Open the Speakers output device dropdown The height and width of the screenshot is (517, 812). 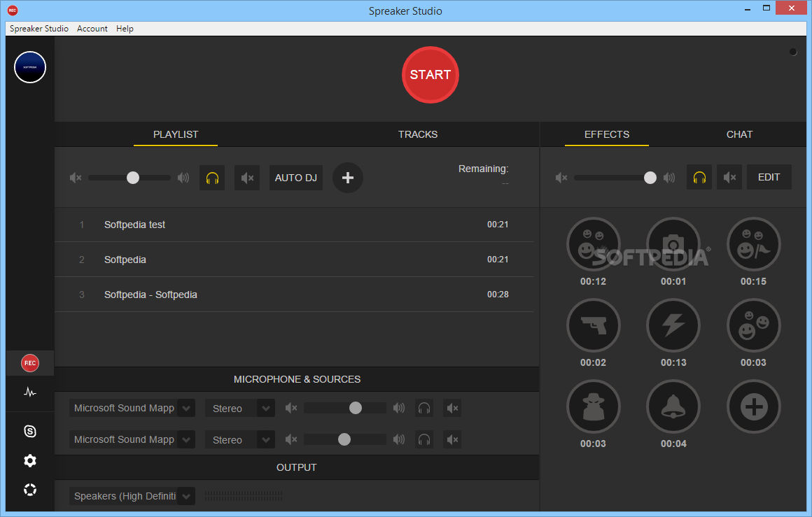point(186,496)
